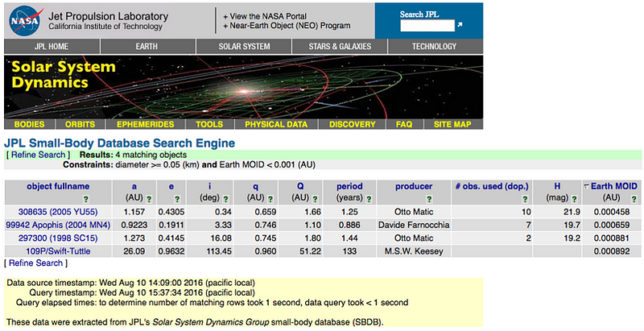
Task: Sort by object fullname column
Action: [x=58, y=187]
